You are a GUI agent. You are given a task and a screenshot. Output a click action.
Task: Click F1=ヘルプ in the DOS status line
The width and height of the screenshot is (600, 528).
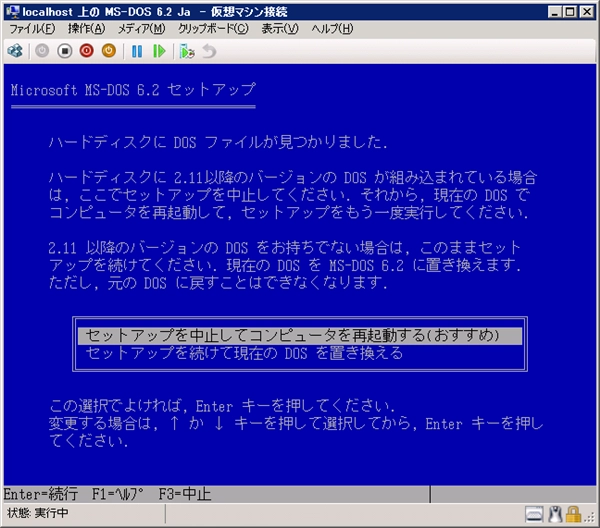click(118, 494)
